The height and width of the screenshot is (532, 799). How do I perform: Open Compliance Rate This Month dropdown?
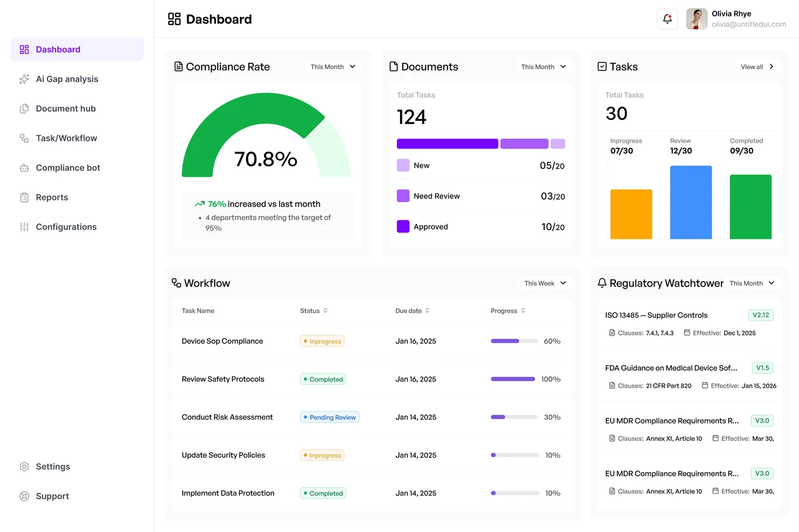333,67
